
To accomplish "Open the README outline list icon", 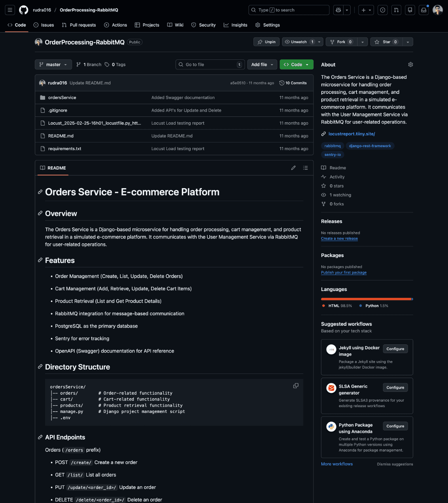I will pyautogui.click(x=306, y=168).
